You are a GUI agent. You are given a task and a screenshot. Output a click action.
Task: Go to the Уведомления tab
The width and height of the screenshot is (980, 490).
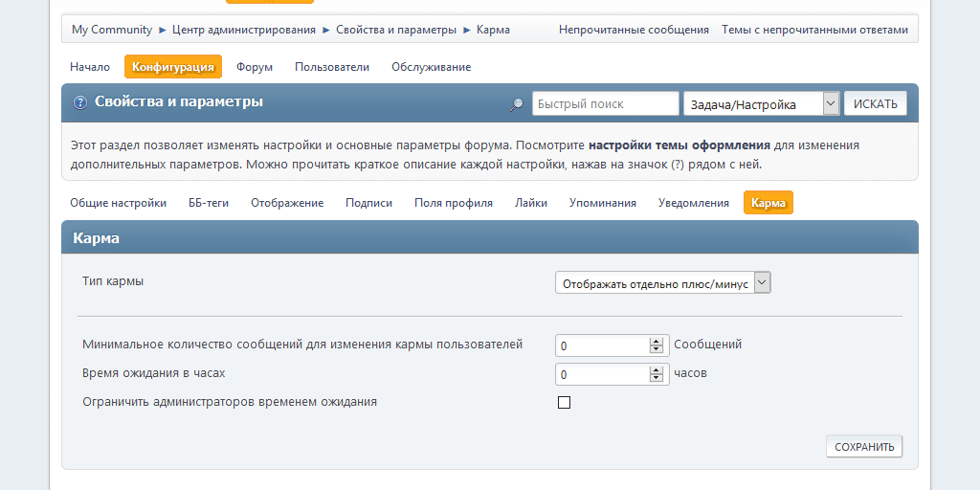[x=694, y=203]
